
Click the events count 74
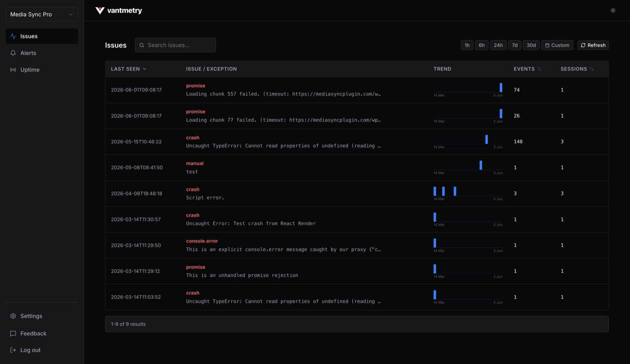coord(517,90)
